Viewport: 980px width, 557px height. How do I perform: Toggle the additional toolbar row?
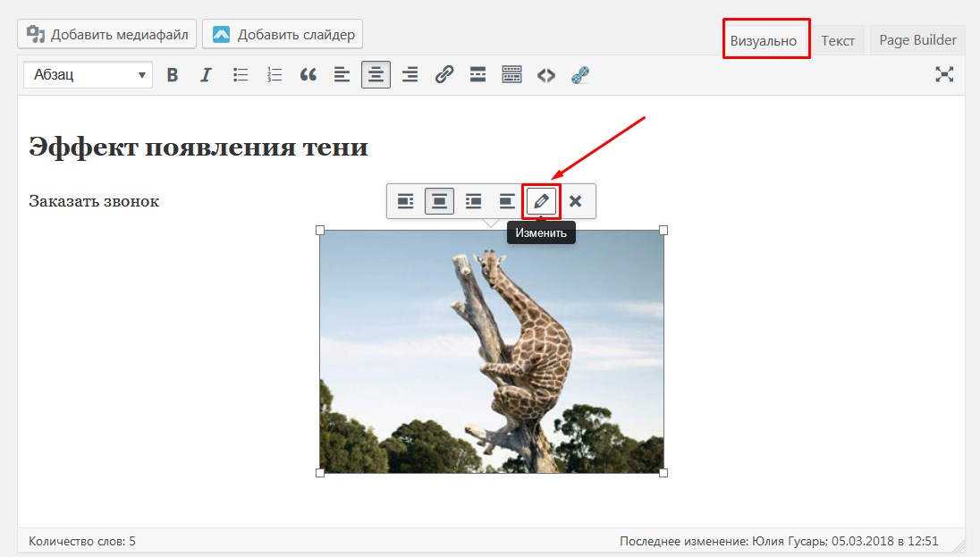pyautogui.click(x=511, y=75)
